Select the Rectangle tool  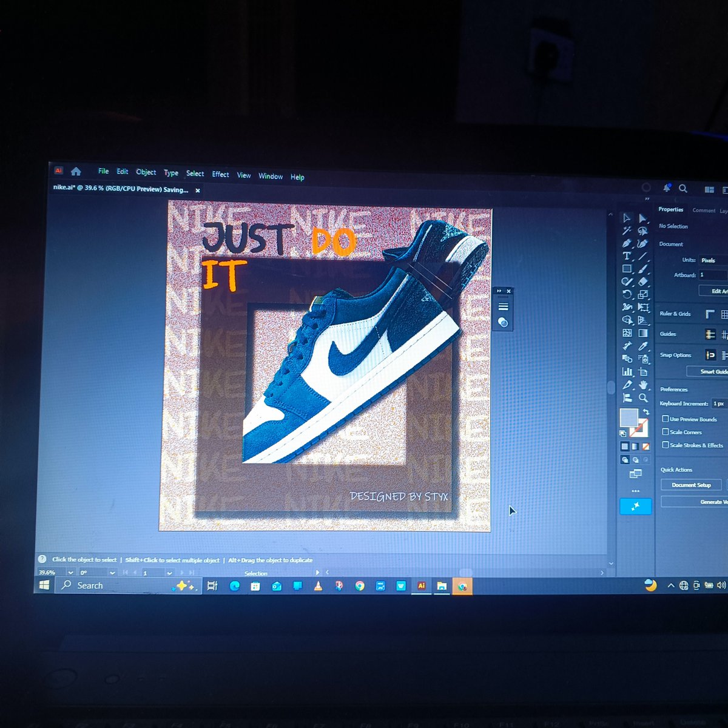click(627, 269)
